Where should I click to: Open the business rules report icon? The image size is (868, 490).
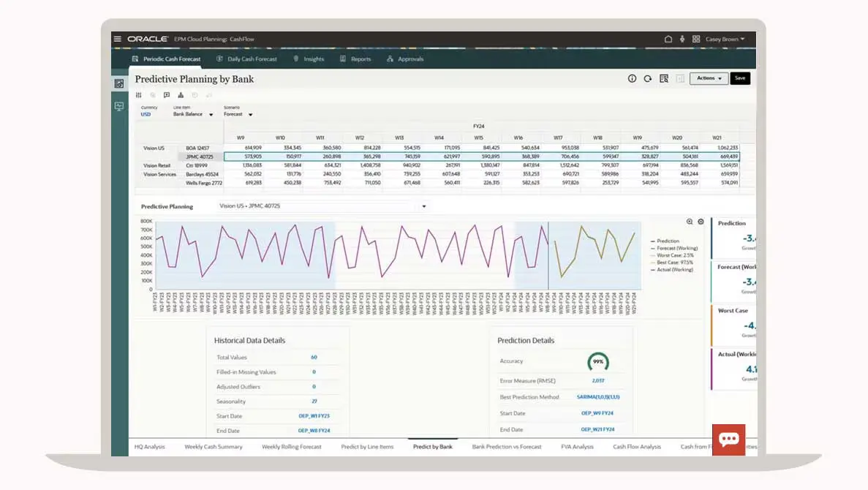pyautogui.click(x=663, y=78)
